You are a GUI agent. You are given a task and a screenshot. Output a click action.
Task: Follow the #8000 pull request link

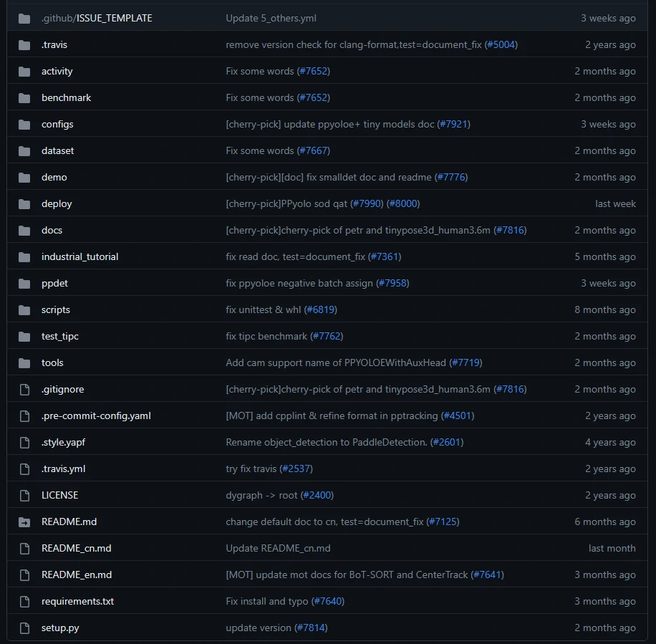click(x=403, y=203)
